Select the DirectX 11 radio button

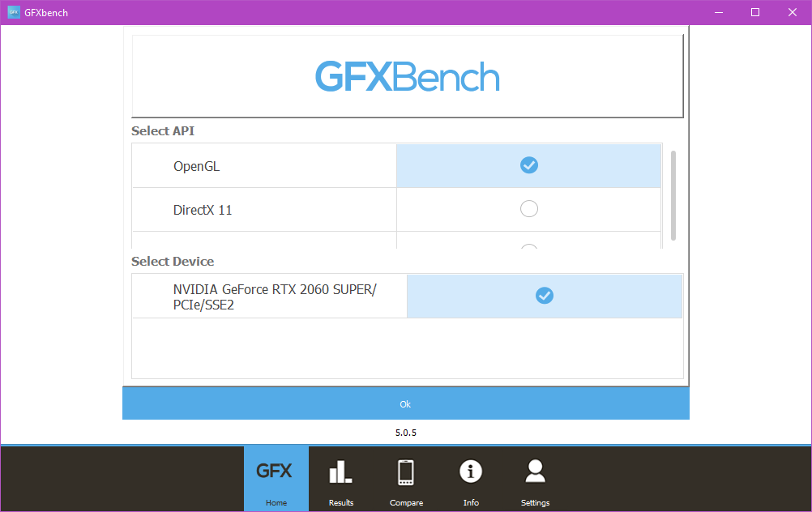click(528, 209)
